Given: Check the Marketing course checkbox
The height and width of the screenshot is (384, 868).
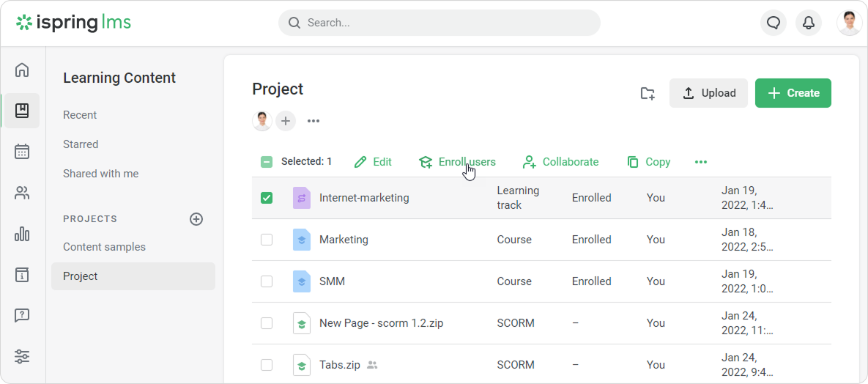Looking at the screenshot, I should 267,240.
